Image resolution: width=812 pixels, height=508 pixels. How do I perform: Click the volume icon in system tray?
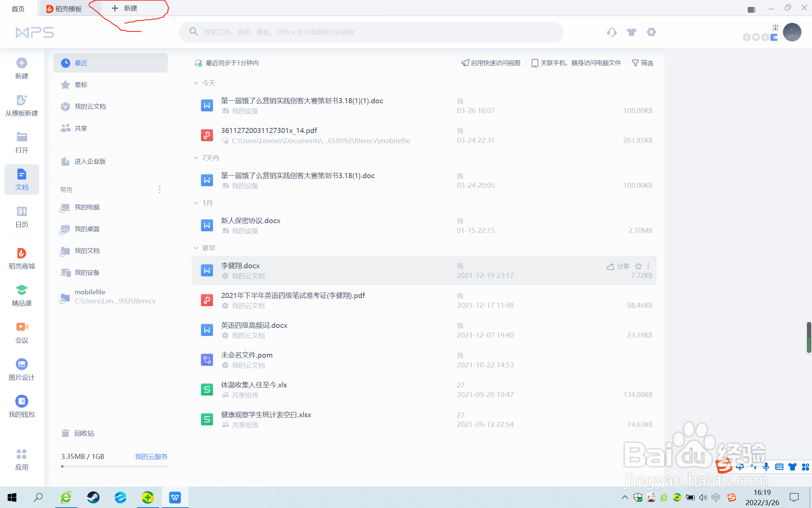pos(703,497)
